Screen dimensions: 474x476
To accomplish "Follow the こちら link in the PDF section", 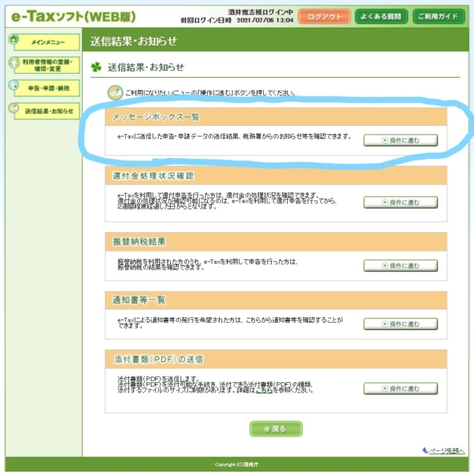I will [264, 390].
